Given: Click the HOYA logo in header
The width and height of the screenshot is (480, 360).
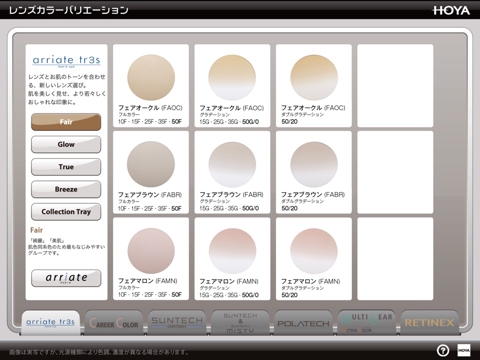Looking at the screenshot, I should click(451, 10).
